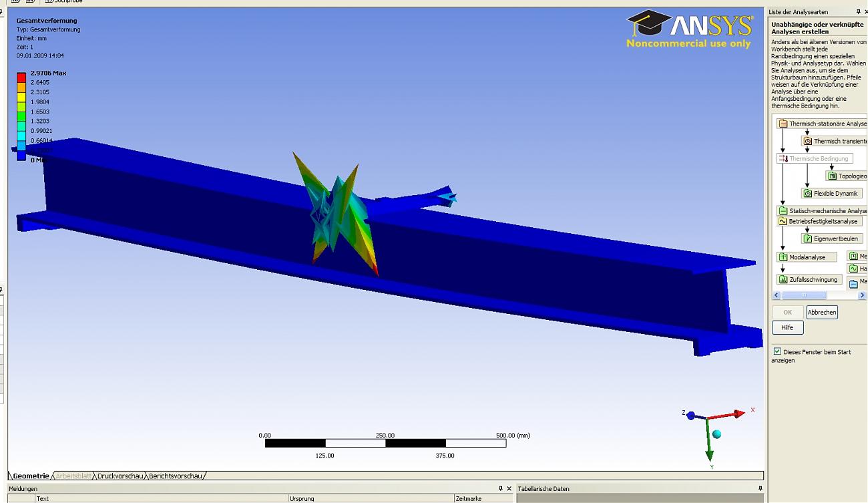Choose the Flexible Dynamik analysis icon
This screenshot has height=503, width=868.
pyautogui.click(x=808, y=194)
